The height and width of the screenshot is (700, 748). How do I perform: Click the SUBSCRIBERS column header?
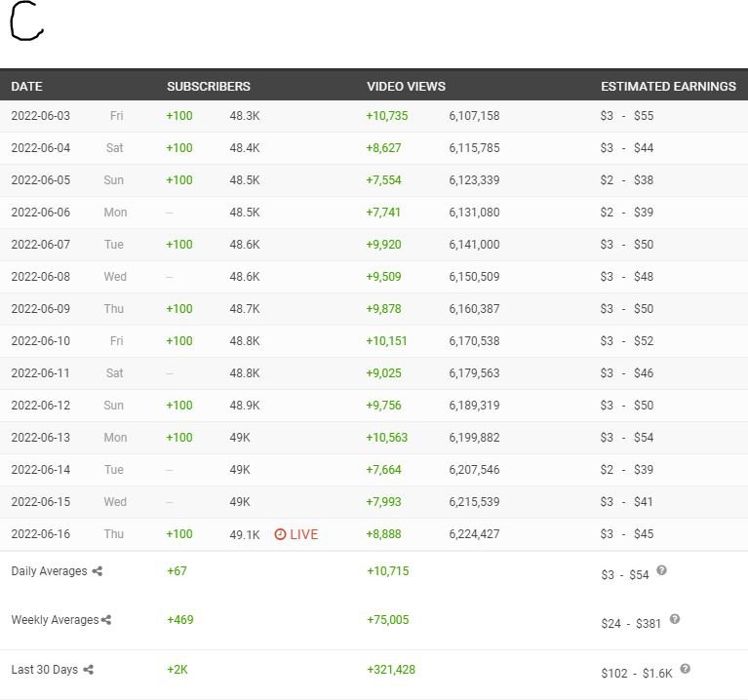point(209,86)
